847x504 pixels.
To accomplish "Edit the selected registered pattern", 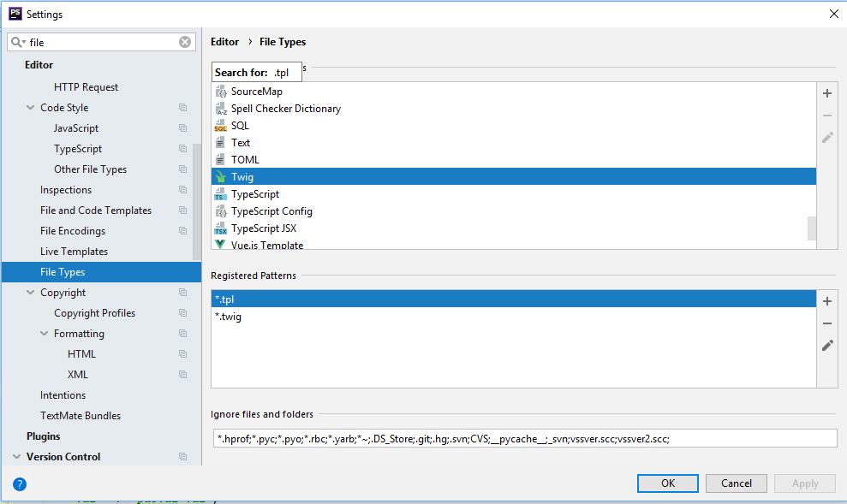I will (x=827, y=346).
